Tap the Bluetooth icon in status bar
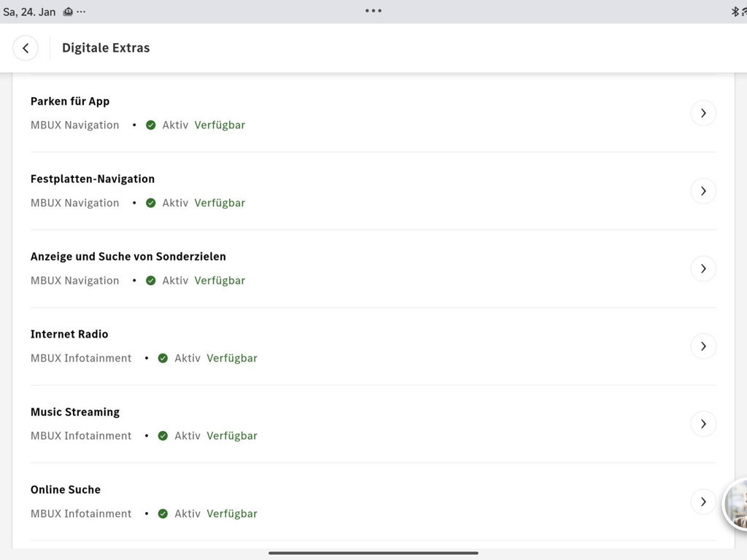This screenshot has width=747, height=560. (x=735, y=12)
